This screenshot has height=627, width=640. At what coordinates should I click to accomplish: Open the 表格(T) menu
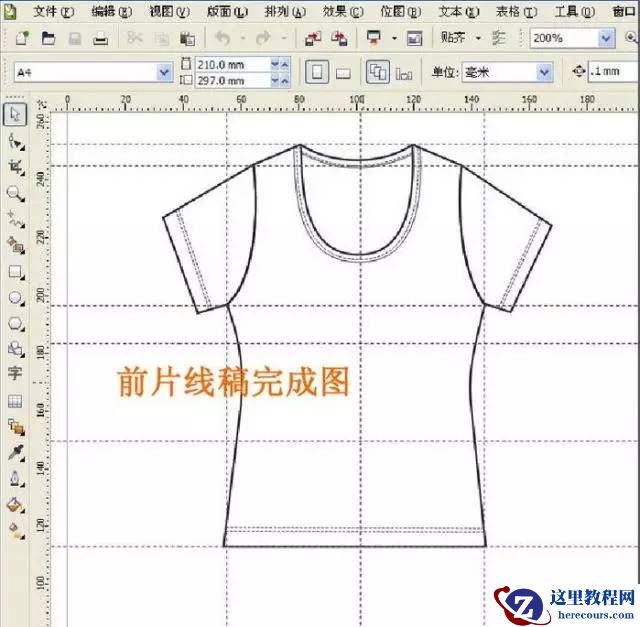pos(517,11)
